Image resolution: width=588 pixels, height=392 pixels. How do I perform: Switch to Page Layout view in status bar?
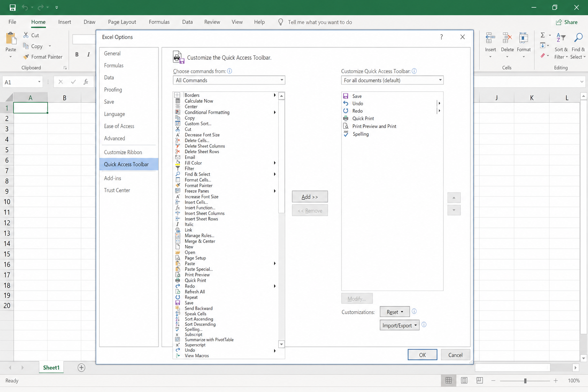point(464,381)
